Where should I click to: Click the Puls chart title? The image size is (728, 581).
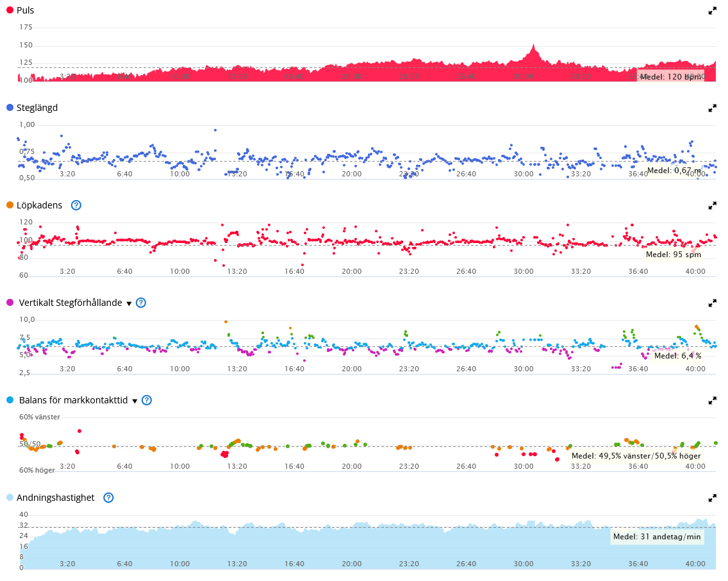pos(25,10)
